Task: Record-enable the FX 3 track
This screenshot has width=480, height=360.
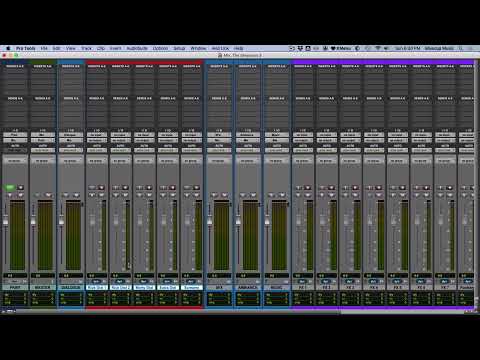Action: pos(355,188)
